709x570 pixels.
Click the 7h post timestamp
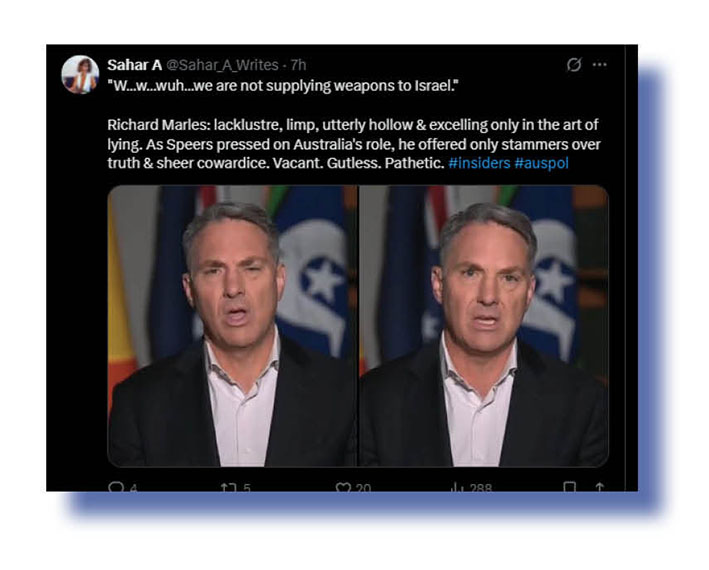(x=298, y=65)
